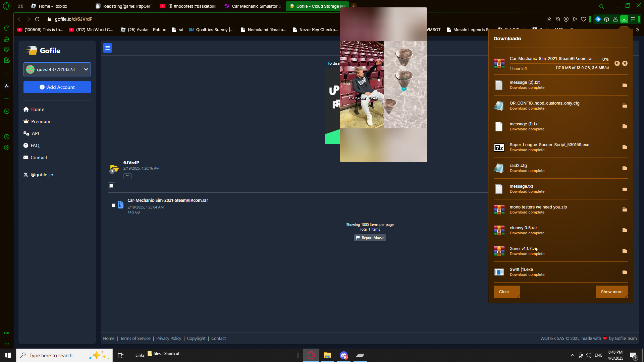The width and height of the screenshot is (644, 362).
Task: Expand hidden bookmarks chevron
Action: [x=637, y=30]
